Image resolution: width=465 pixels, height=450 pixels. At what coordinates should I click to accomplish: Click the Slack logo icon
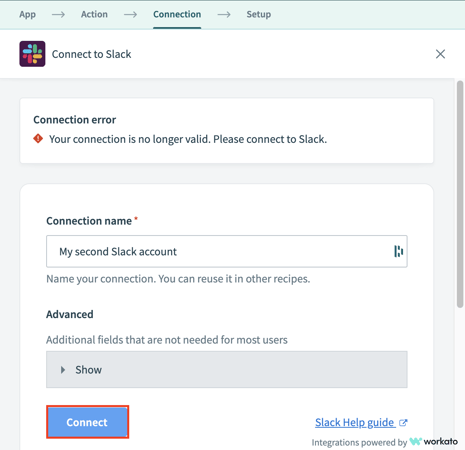(x=32, y=54)
